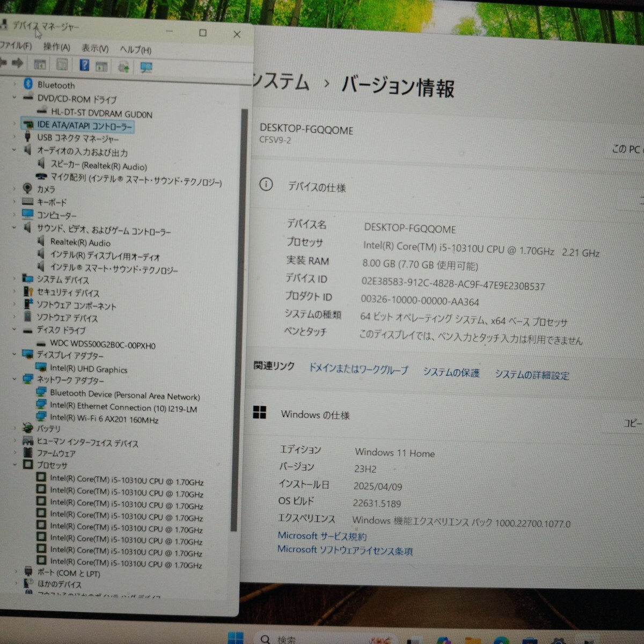Open Microsoft ソフトウェアライセンス条項 link
The height and width of the screenshot is (644, 644).
pyautogui.click(x=345, y=550)
